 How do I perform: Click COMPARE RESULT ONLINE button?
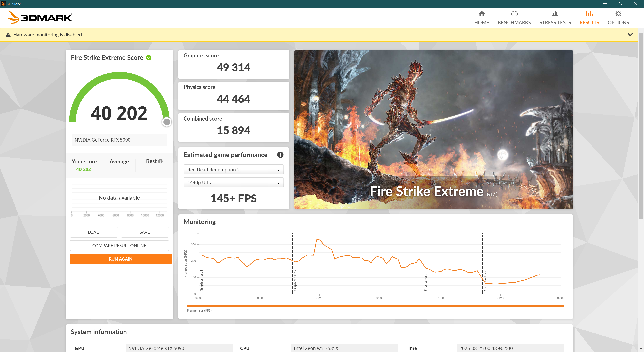[119, 246]
